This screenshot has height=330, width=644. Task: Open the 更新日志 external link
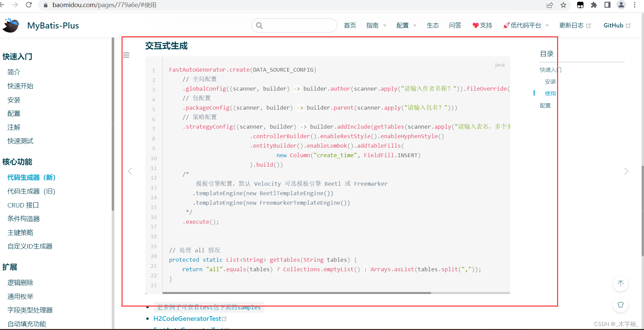tap(575, 25)
